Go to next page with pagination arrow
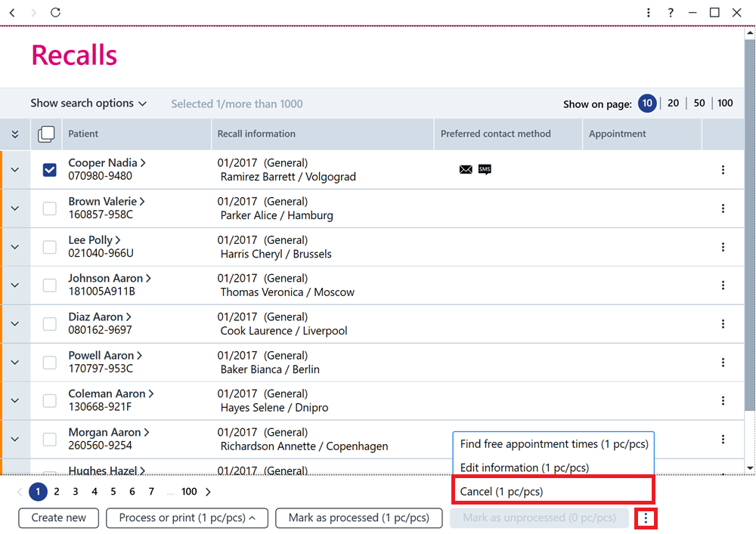This screenshot has width=756, height=534. click(209, 492)
